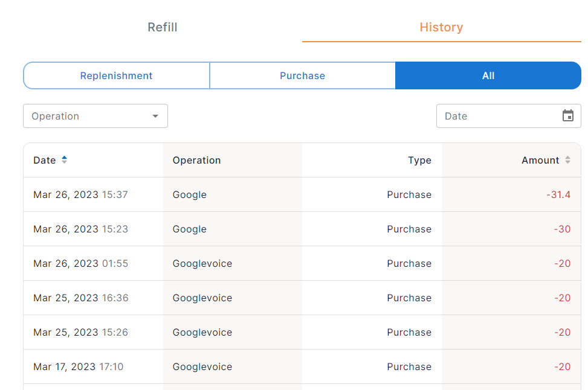
Task: Click inside the Date input field
Action: click(x=496, y=116)
